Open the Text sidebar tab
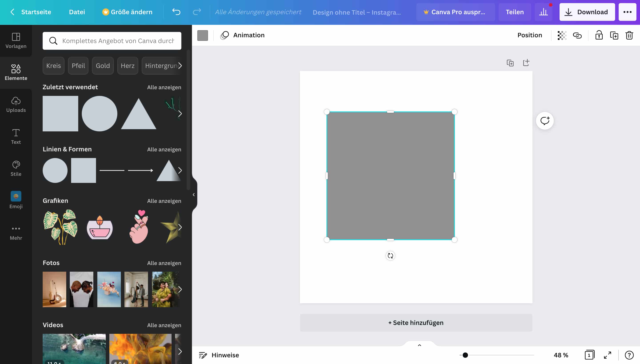The width and height of the screenshot is (640, 364). tap(16, 137)
